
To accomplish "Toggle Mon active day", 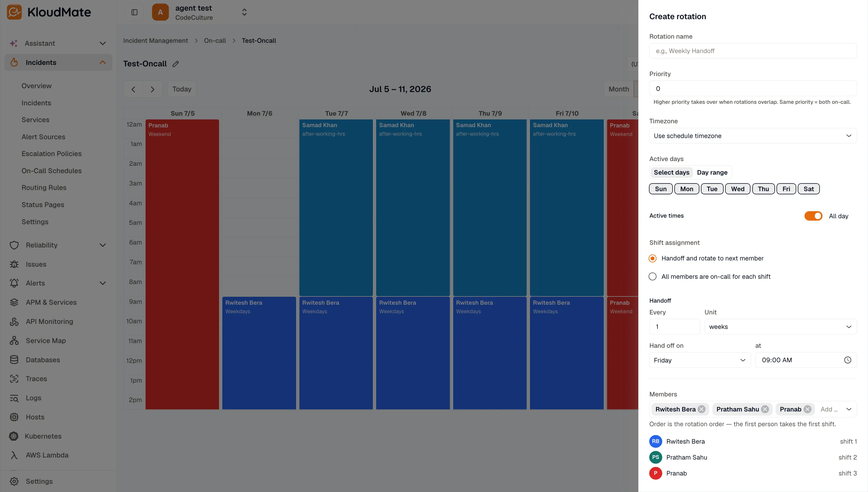I will (x=686, y=189).
